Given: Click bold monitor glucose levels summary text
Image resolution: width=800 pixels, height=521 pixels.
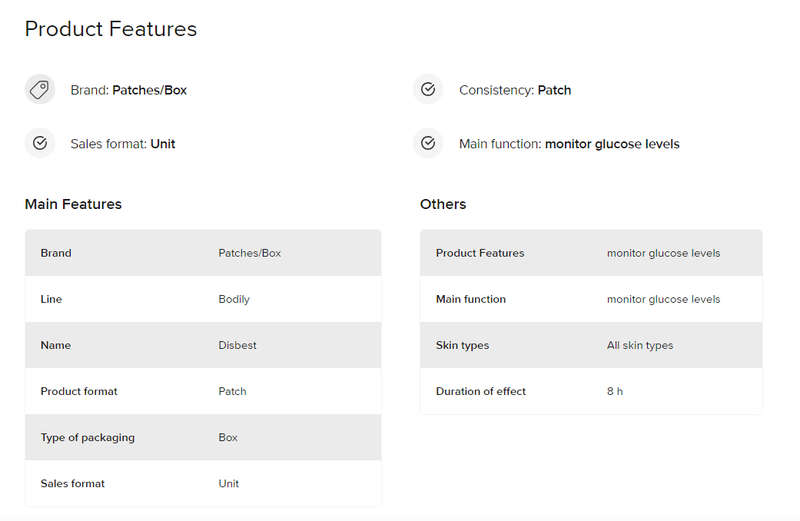Looking at the screenshot, I should [612, 144].
